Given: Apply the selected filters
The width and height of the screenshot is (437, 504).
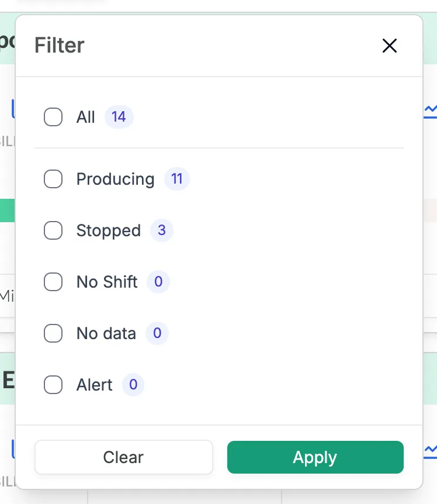Looking at the screenshot, I should pyautogui.click(x=315, y=457).
